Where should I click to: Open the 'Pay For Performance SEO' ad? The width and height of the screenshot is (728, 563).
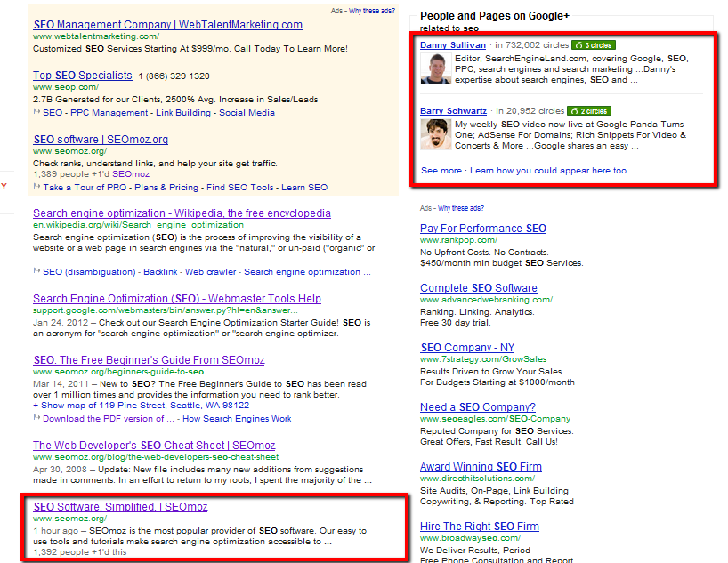(x=483, y=229)
